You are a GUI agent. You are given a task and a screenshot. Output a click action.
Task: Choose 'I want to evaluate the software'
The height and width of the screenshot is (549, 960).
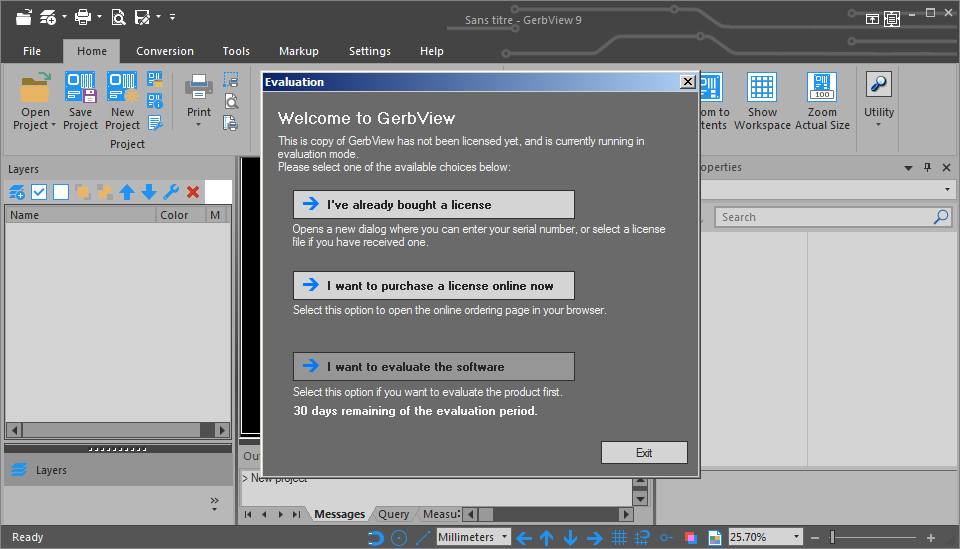pyautogui.click(x=433, y=367)
